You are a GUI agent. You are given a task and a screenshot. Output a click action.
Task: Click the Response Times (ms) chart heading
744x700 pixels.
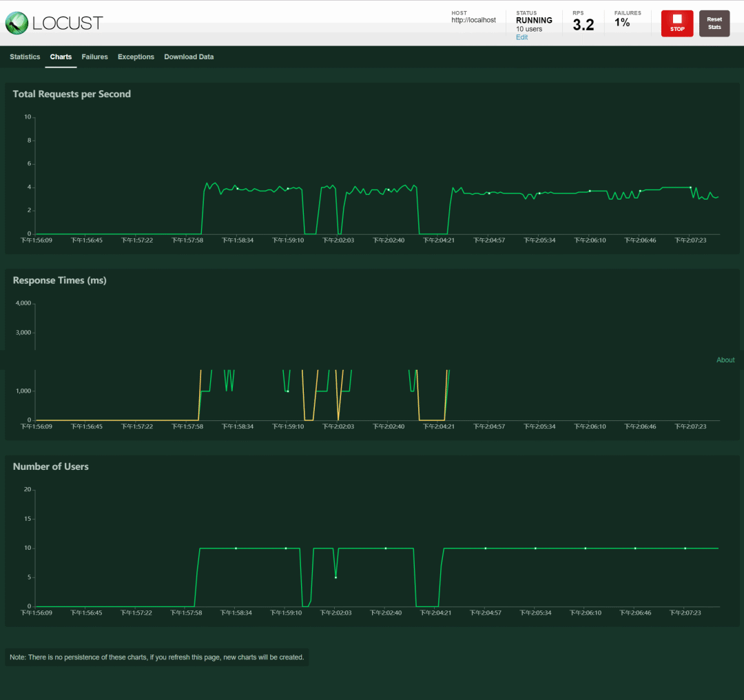[x=59, y=280]
